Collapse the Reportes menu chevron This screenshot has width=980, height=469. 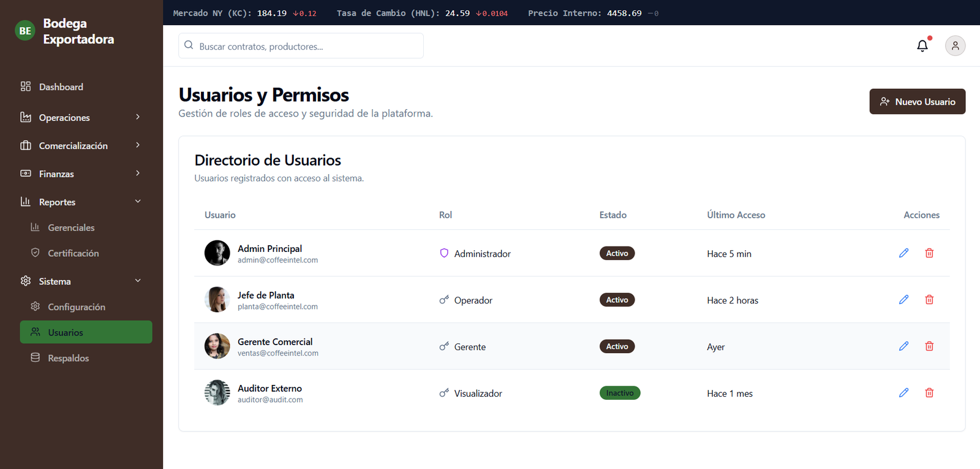[x=138, y=202]
